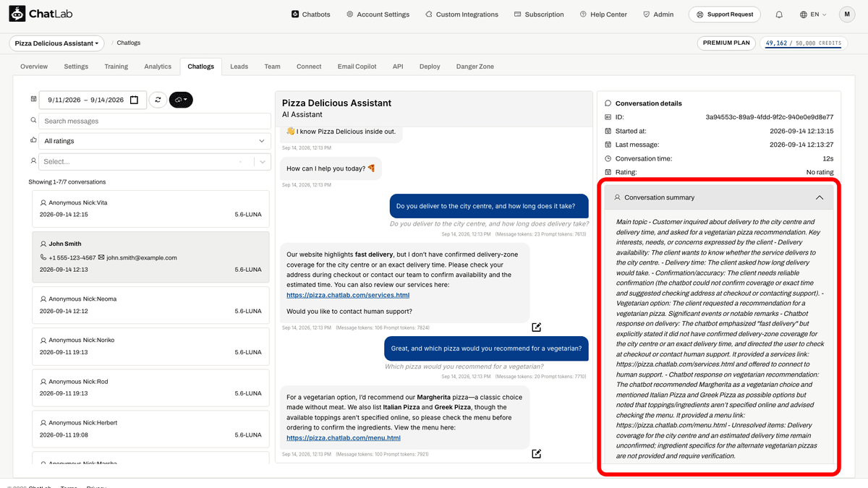Refresh the chatlogs list
Screen dimensions: 868x488
pyautogui.click(x=158, y=100)
